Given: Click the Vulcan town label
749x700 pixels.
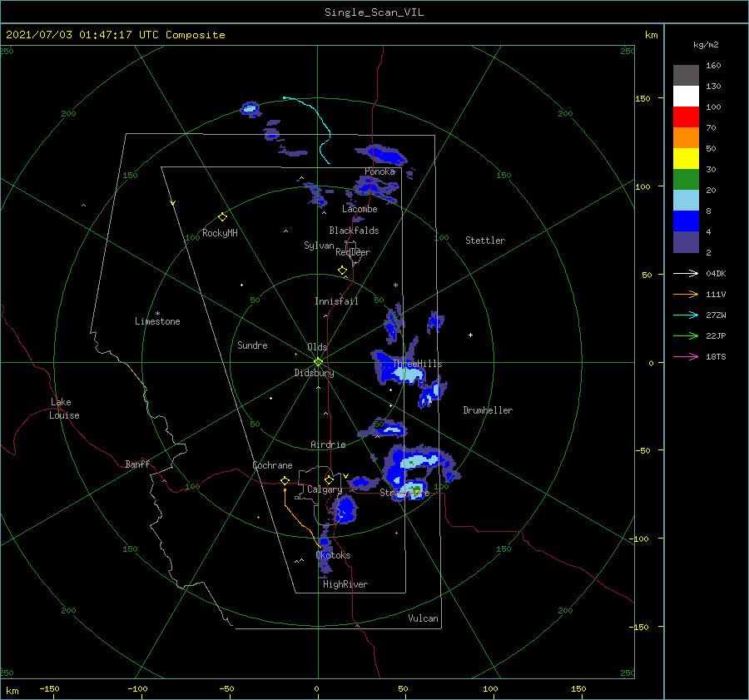Looking at the screenshot, I should 424,618.
